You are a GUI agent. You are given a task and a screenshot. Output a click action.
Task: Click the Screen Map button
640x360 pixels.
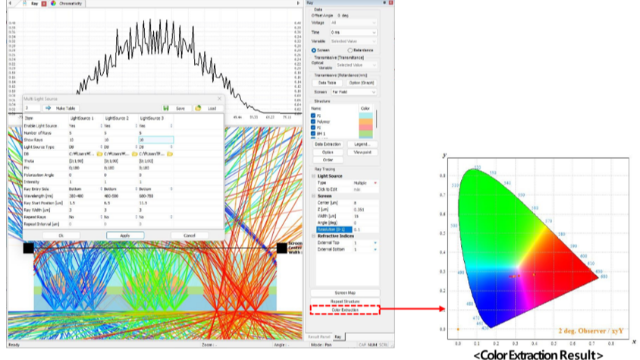click(345, 293)
